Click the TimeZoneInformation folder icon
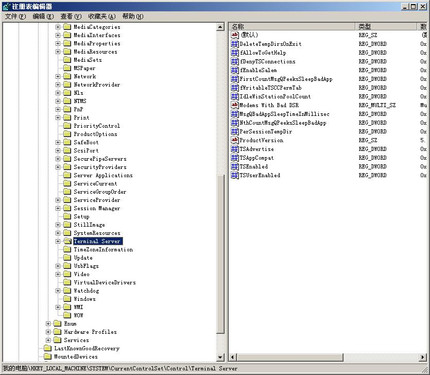Viewport: 430px width, 375px height. pos(68,249)
